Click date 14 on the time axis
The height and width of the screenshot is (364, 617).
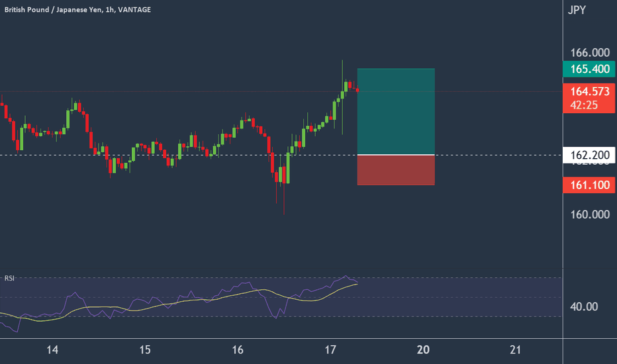[x=52, y=349]
